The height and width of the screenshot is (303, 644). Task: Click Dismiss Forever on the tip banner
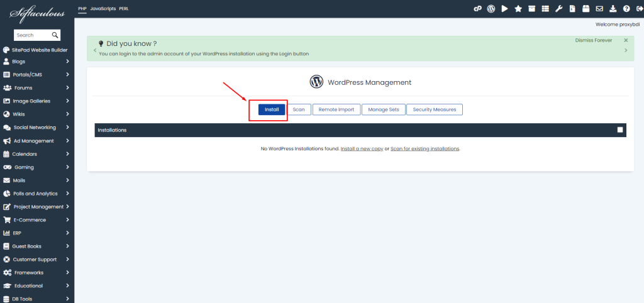tap(594, 40)
